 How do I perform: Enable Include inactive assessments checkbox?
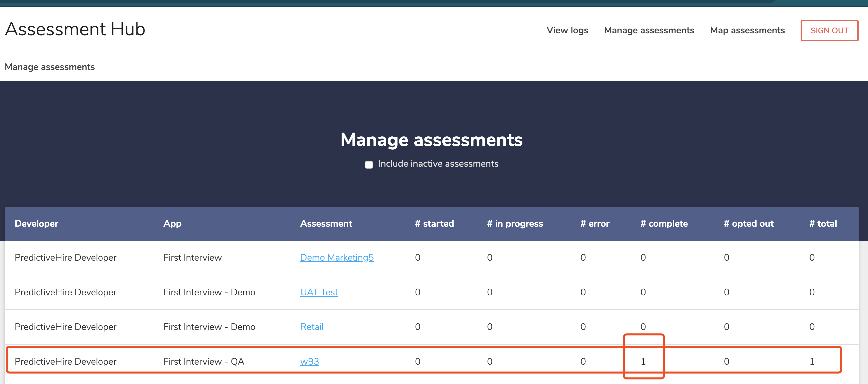point(369,164)
